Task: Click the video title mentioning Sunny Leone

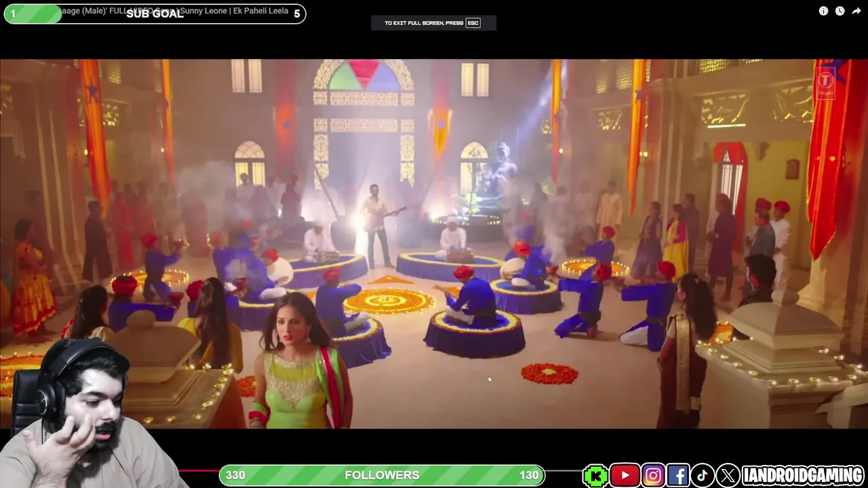Action: click(175, 11)
